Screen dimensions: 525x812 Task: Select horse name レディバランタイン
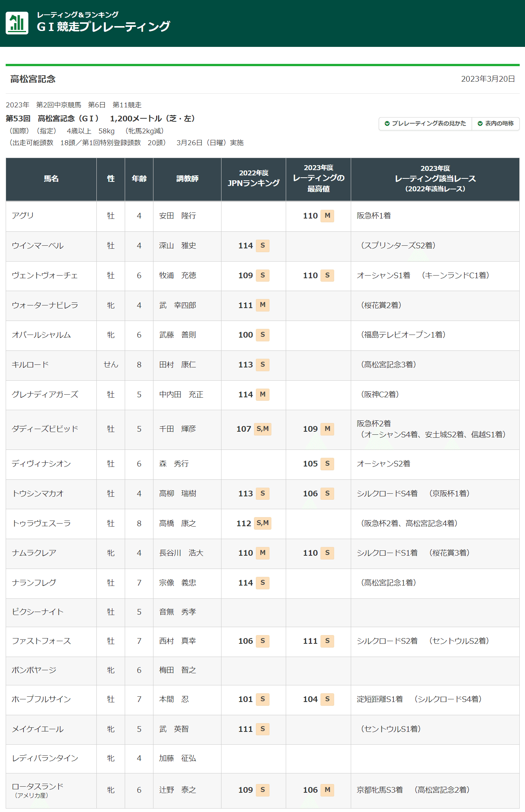(x=45, y=758)
